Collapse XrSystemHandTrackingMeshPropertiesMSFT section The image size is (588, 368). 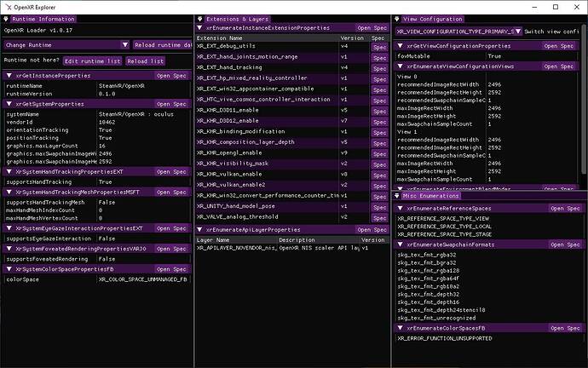click(9, 192)
